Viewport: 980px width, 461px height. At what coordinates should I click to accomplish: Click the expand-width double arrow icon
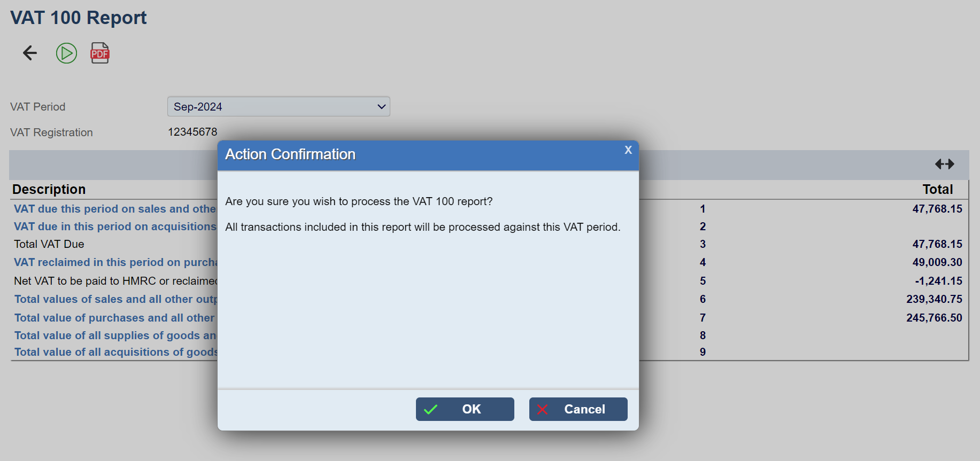point(944,164)
